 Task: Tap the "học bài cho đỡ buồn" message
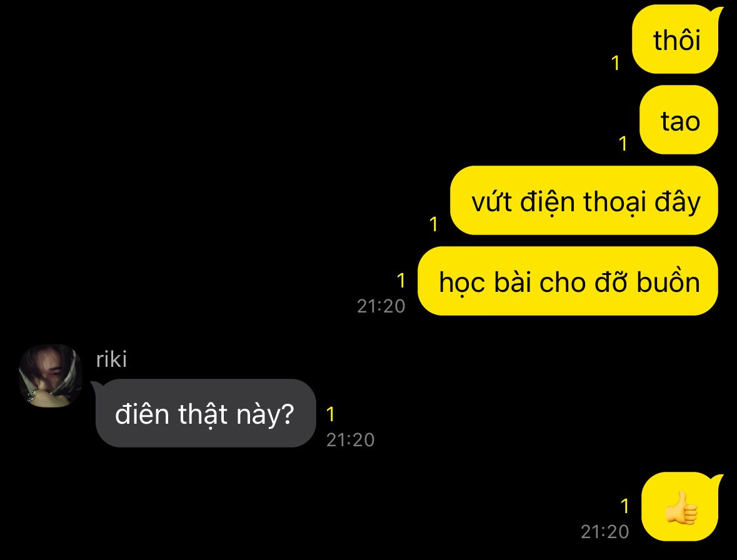coord(568,281)
